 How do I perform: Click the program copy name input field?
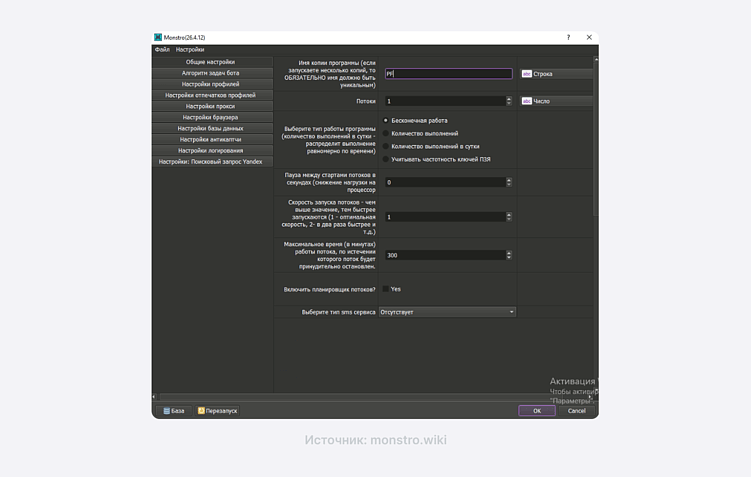pyautogui.click(x=448, y=74)
